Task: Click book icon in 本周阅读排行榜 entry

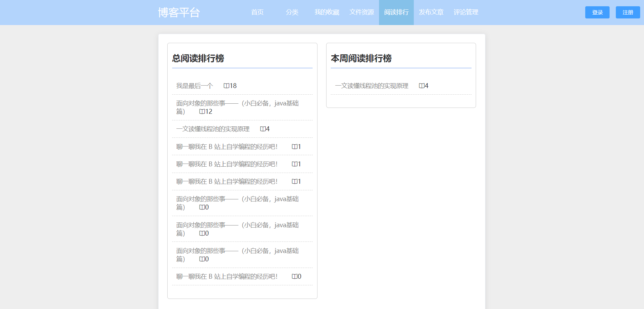Action: coord(422,86)
